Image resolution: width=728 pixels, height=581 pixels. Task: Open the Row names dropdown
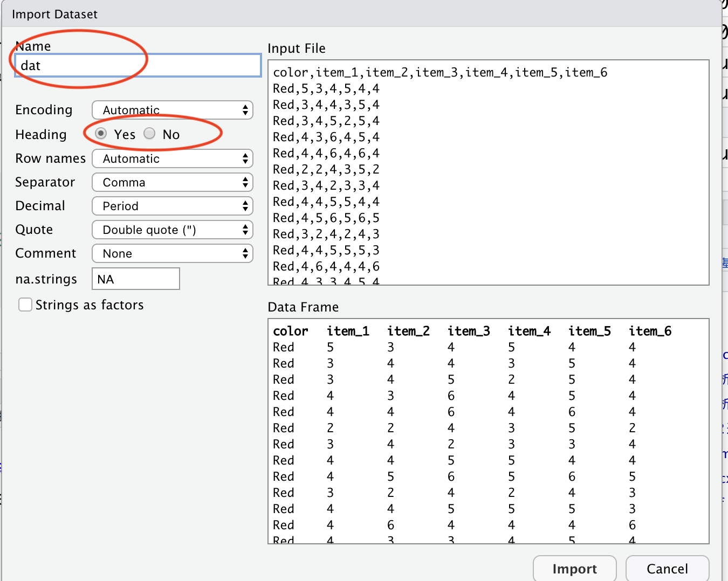click(172, 159)
